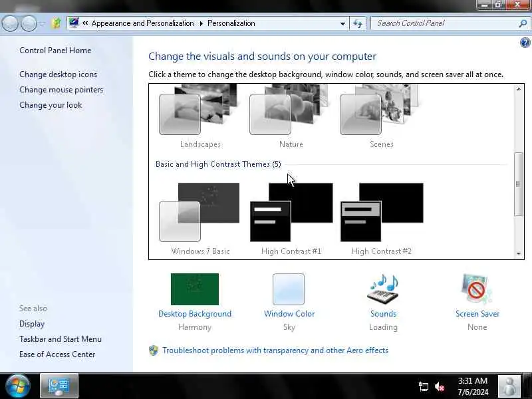
Task: Click the Back navigation button
Action: 10,23
